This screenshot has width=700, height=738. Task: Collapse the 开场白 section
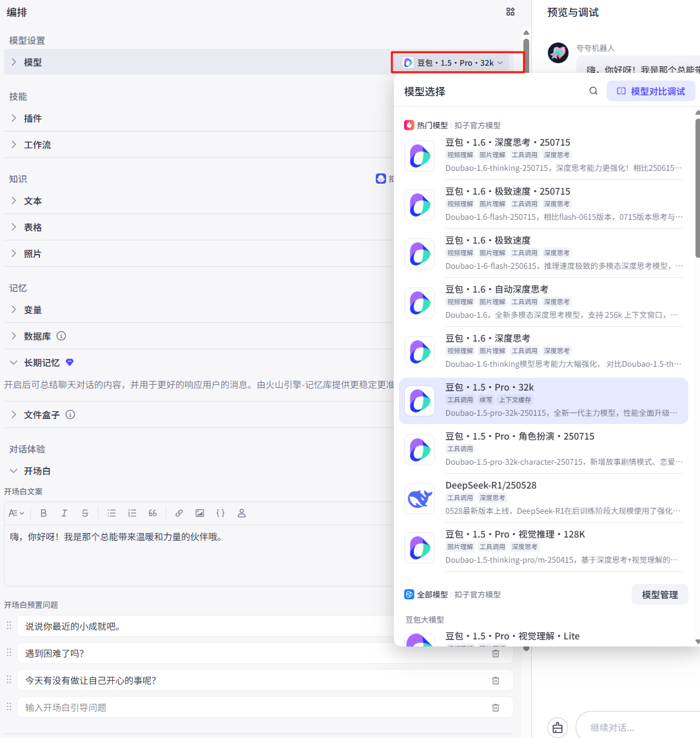point(14,471)
